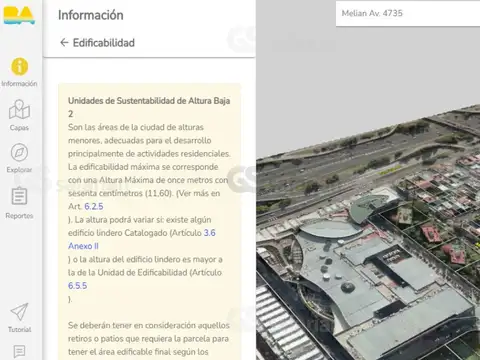This screenshot has width=480, height=360.
Task: Go back using the Edificabilidad arrow
Action: click(64, 43)
